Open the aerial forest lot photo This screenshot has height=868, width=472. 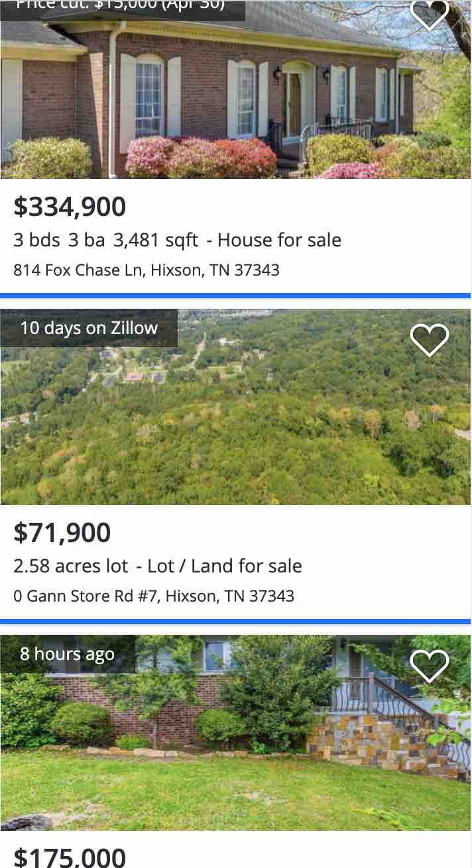(x=235, y=424)
